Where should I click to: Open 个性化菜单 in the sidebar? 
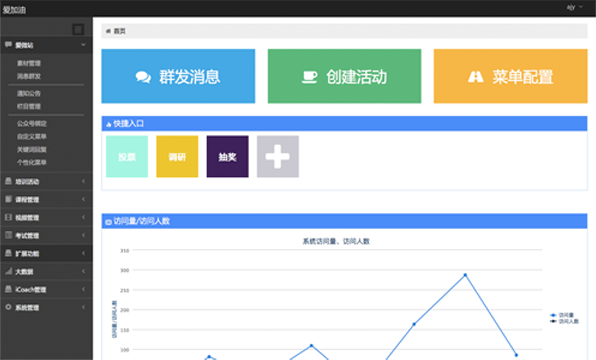32,162
